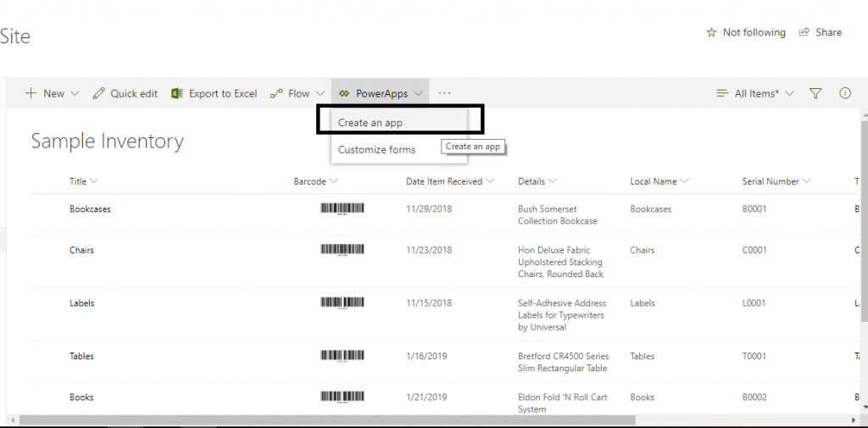Click the date 11/15/2018

pyautogui.click(x=429, y=303)
